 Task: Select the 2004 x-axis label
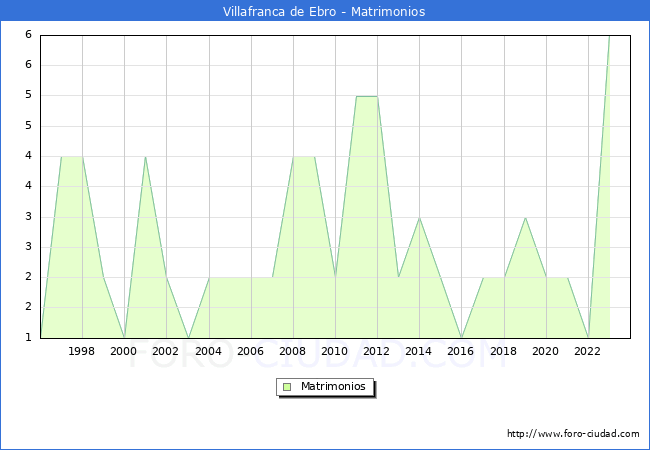pyautogui.click(x=209, y=351)
